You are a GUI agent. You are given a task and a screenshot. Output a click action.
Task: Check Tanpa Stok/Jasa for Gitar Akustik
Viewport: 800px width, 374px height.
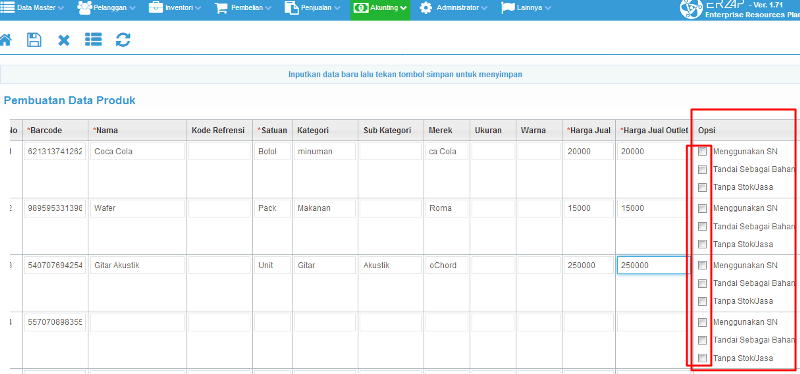tap(703, 301)
